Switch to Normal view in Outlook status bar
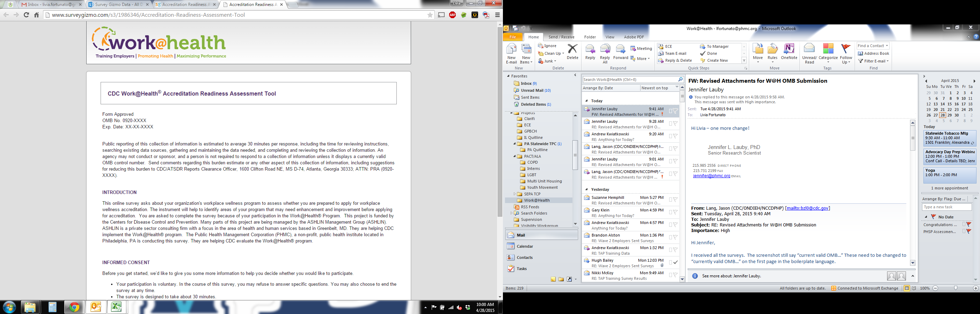The image size is (980, 314). click(x=907, y=288)
